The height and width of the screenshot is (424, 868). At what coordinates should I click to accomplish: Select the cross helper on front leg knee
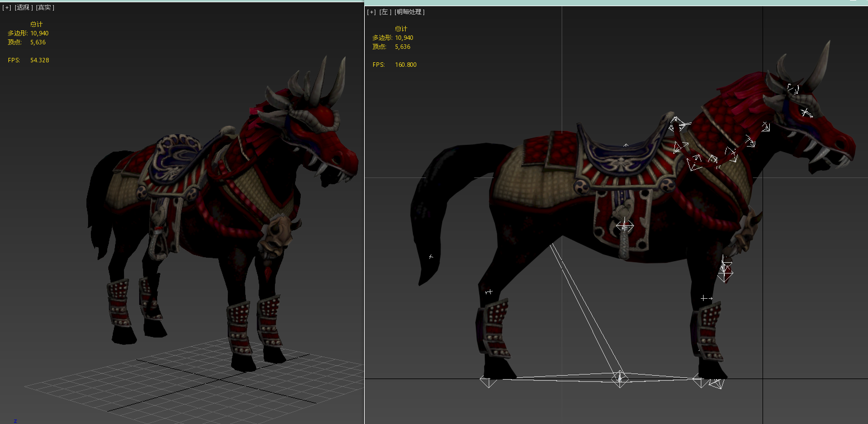(706, 298)
